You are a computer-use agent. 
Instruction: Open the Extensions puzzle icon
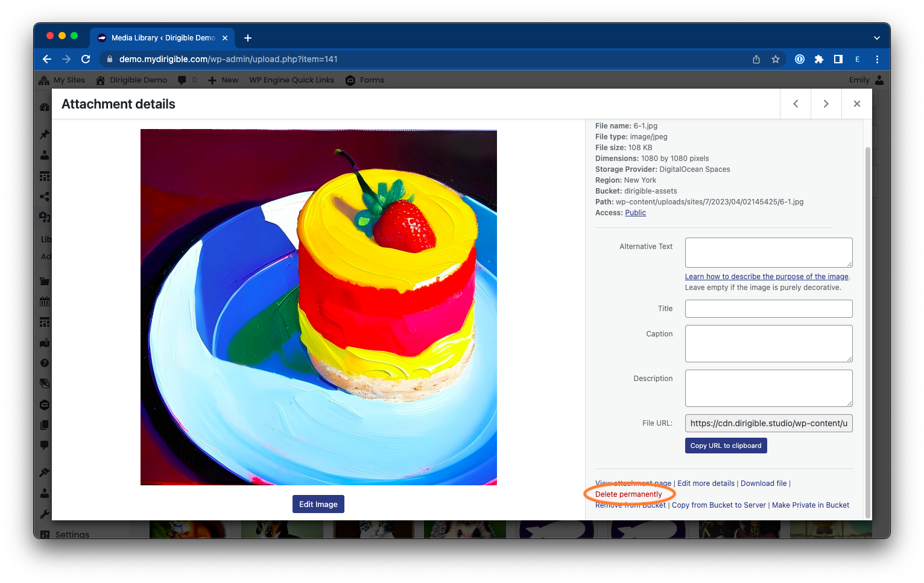click(819, 59)
